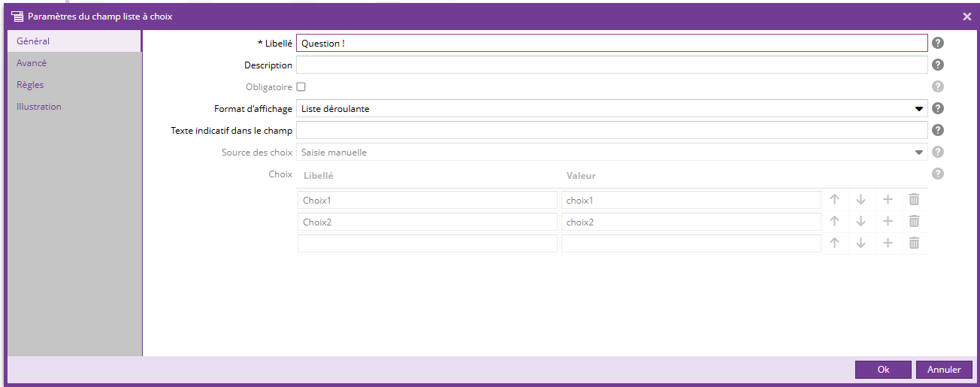Move Choix1 row down with arrow icon
Viewport: 980px width, 387px height.
(x=861, y=200)
